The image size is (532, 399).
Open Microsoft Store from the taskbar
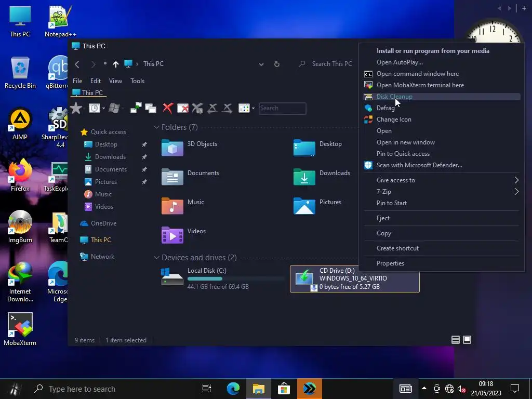284,389
